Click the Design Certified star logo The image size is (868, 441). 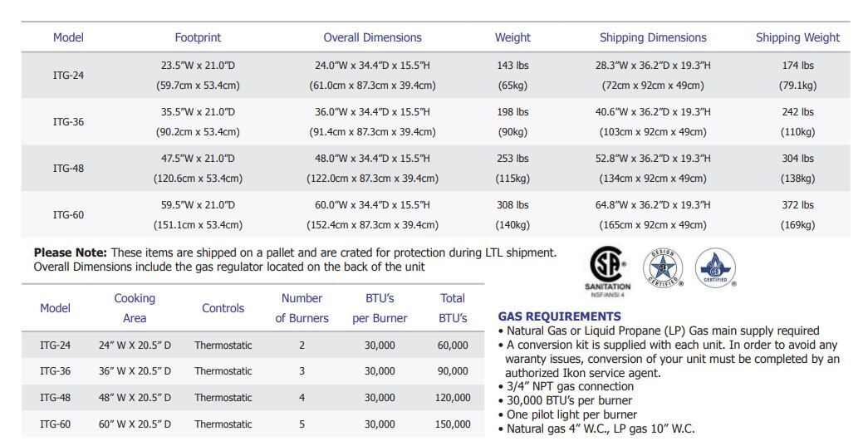click(x=663, y=268)
